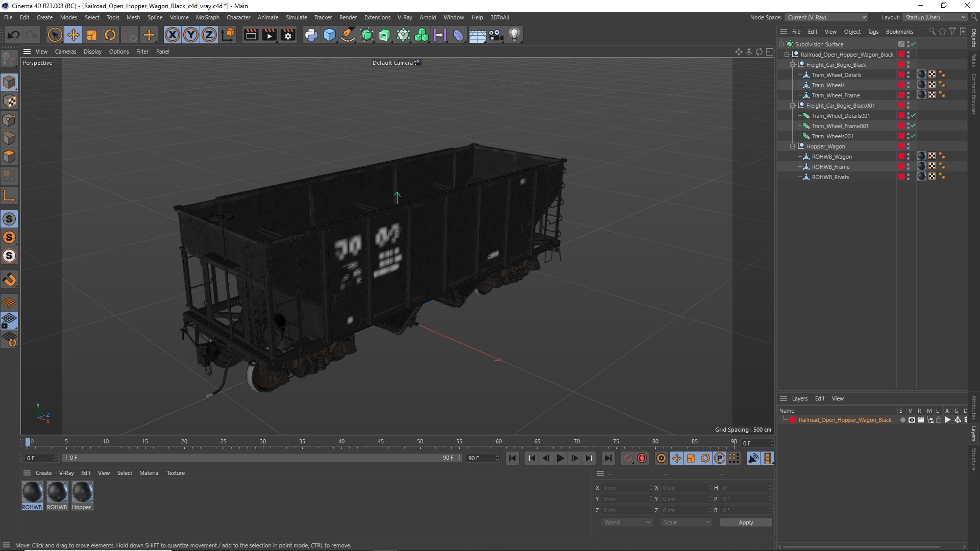This screenshot has width=980, height=551.
Task: Collapse Freight_Car_Bogie_Black001 tree node
Action: 793,106
